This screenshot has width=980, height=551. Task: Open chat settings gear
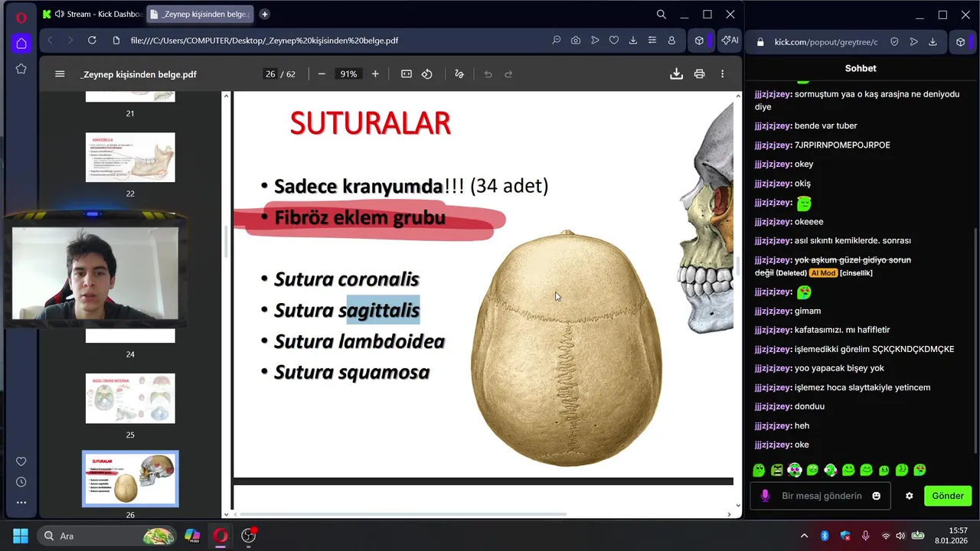(x=910, y=496)
